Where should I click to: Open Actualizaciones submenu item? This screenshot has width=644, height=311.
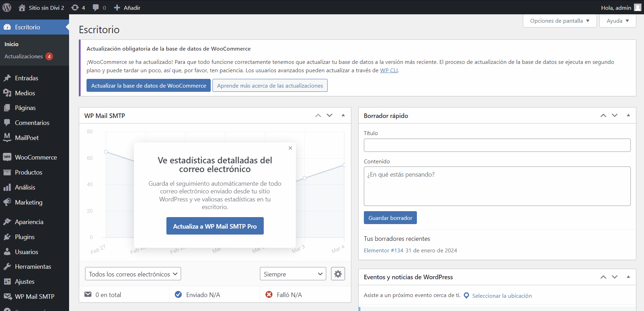pos(24,57)
